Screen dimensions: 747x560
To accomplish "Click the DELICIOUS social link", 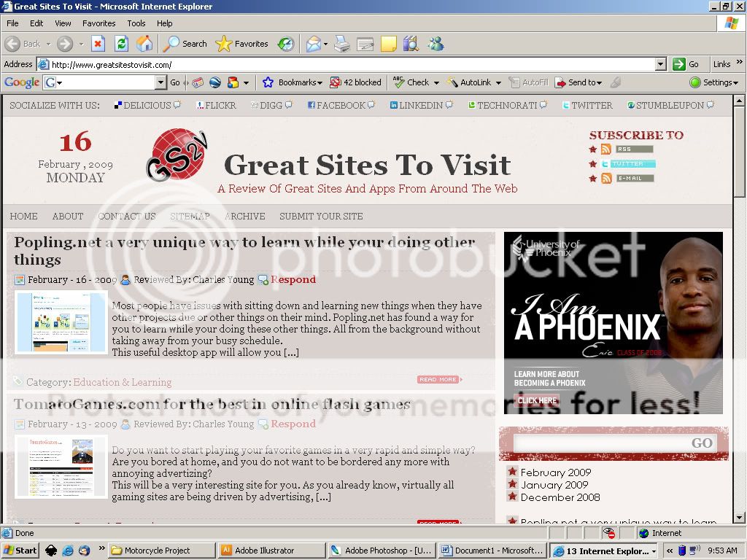I will pyautogui.click(x=147, y=105).
